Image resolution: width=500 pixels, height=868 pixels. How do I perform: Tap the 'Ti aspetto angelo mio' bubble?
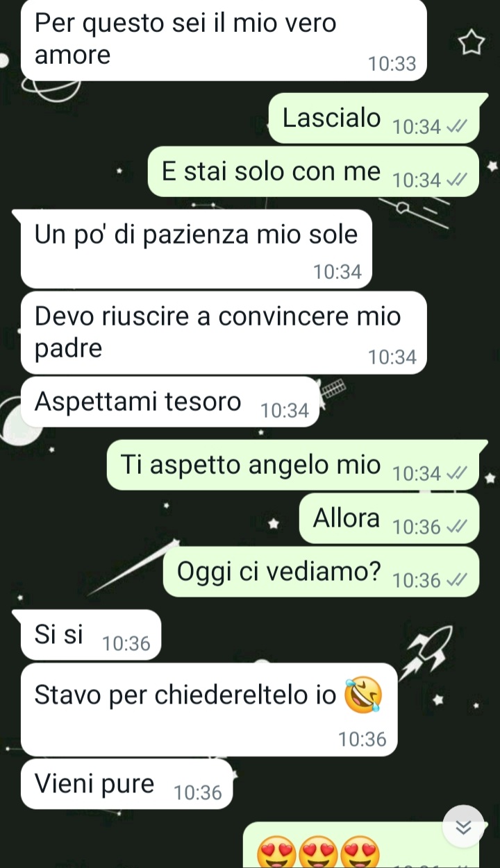[293, 465]
